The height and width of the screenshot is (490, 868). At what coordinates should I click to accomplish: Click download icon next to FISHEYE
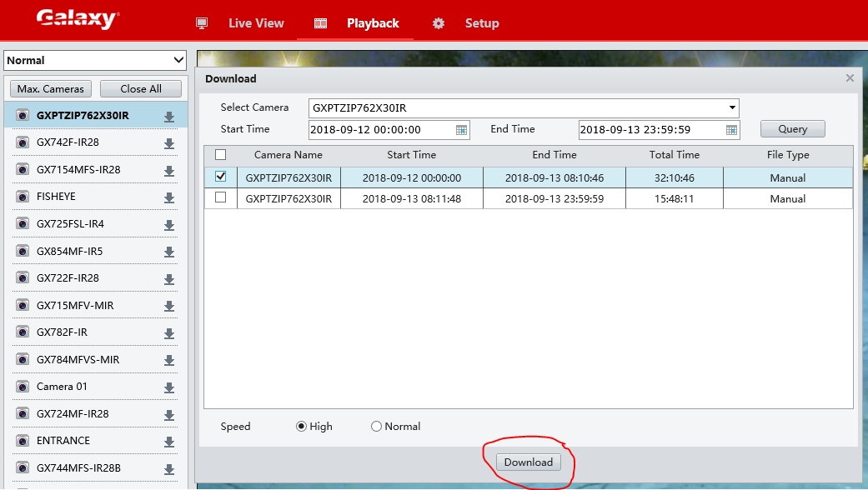(x=169, y=197)
